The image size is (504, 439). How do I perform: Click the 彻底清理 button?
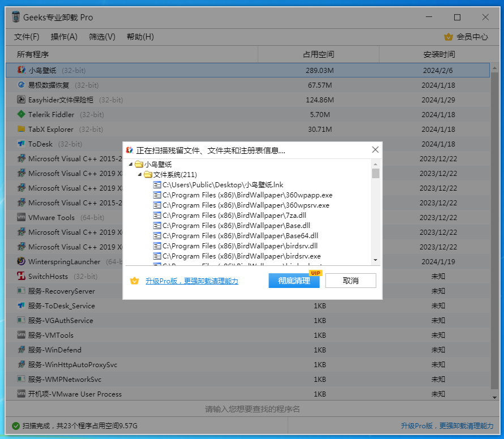pos(294,281)
